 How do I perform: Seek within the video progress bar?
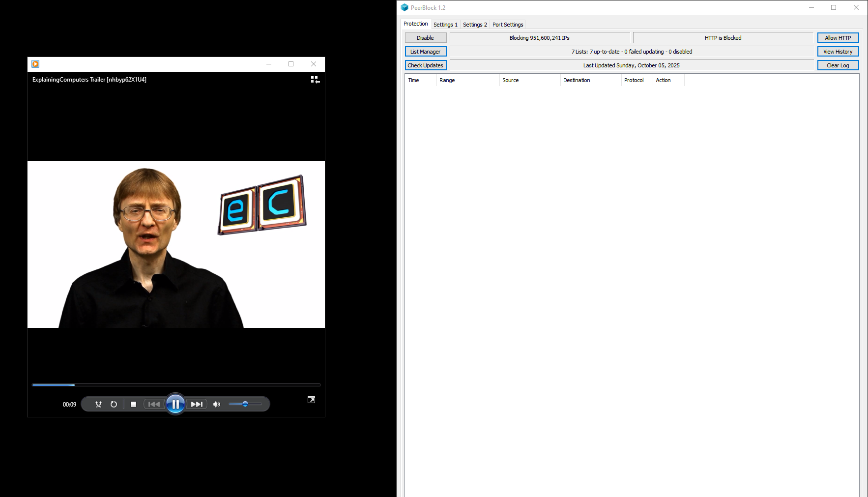(x=176, y=385)
